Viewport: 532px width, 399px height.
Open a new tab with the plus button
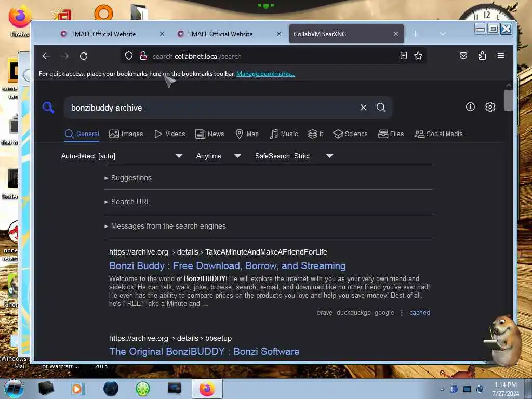[415, 34]
